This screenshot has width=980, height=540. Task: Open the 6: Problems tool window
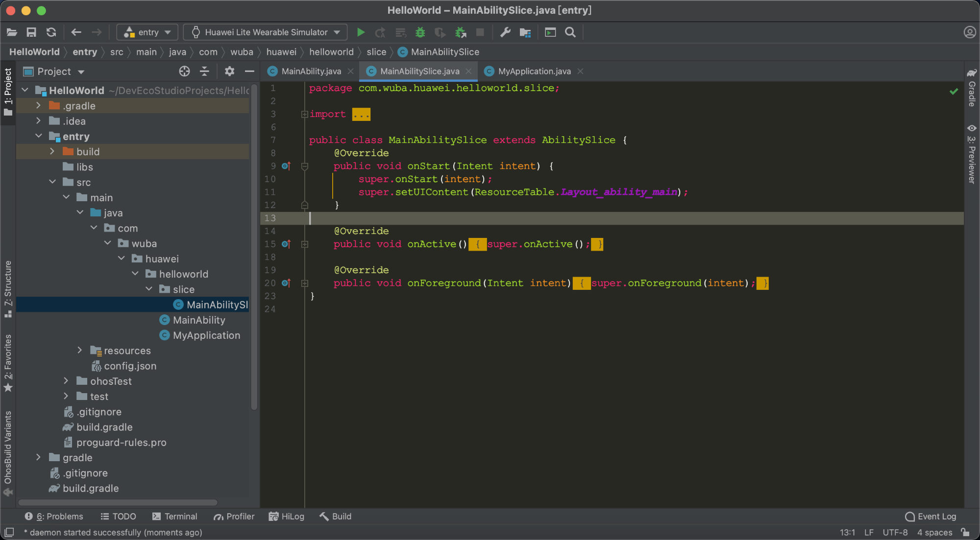tap(54, 517)
